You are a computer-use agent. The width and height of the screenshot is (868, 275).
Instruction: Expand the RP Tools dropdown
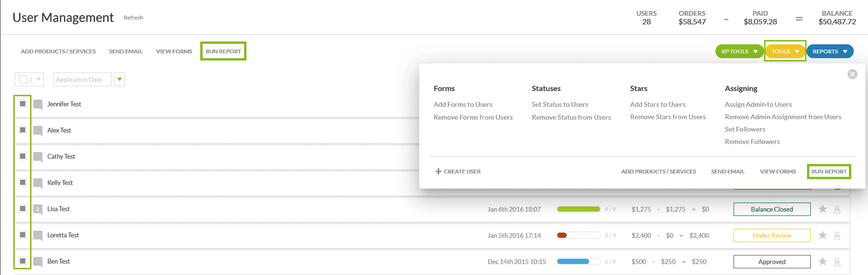739,51
